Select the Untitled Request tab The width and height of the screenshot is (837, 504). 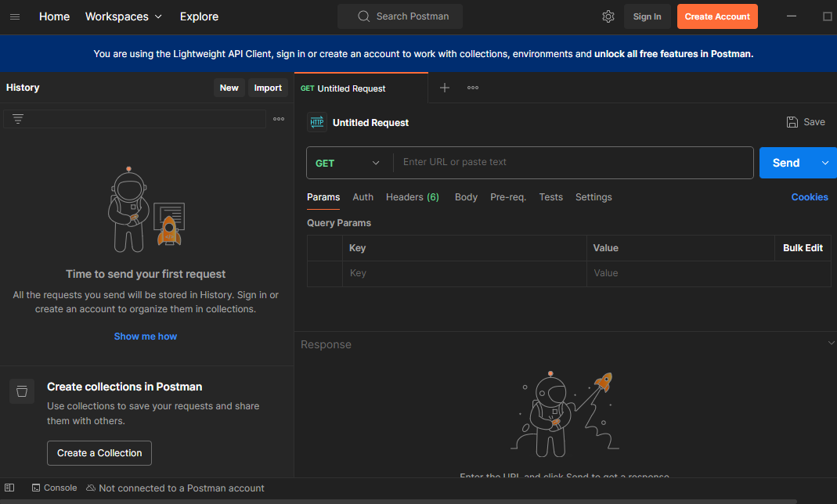[x=361, y=88]
